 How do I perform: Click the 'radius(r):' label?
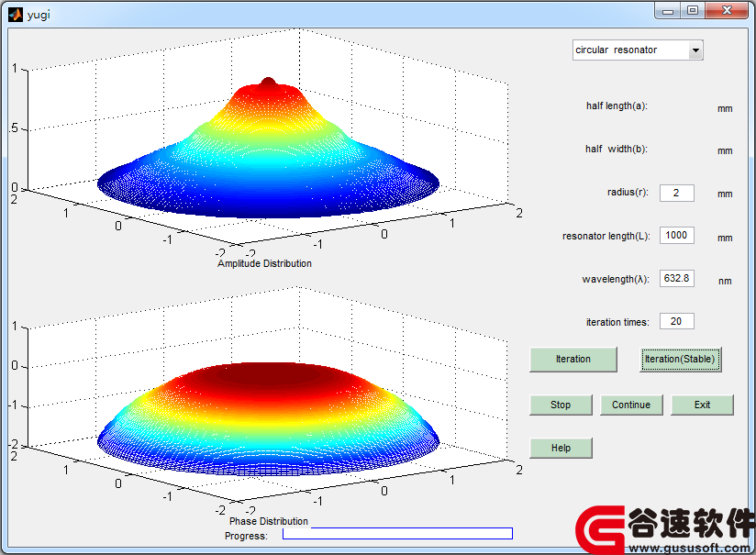(628, 193)
